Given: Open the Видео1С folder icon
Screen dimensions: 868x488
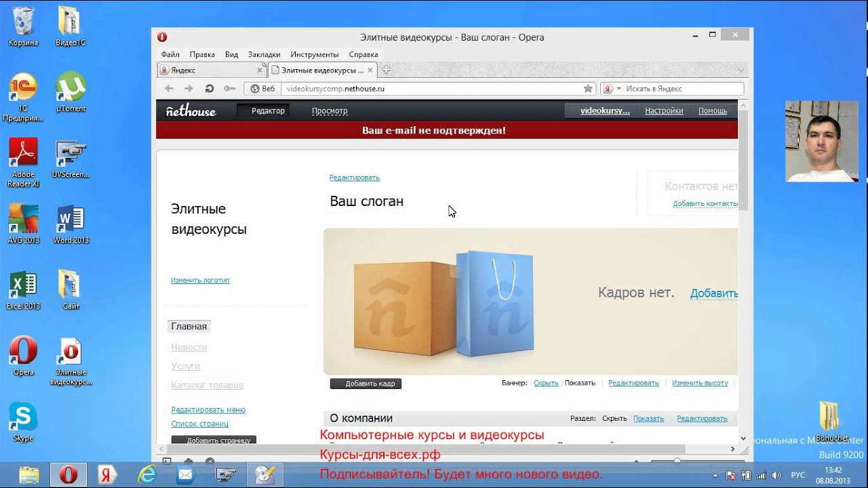Looking at the screenshot, I should (71, 27).
